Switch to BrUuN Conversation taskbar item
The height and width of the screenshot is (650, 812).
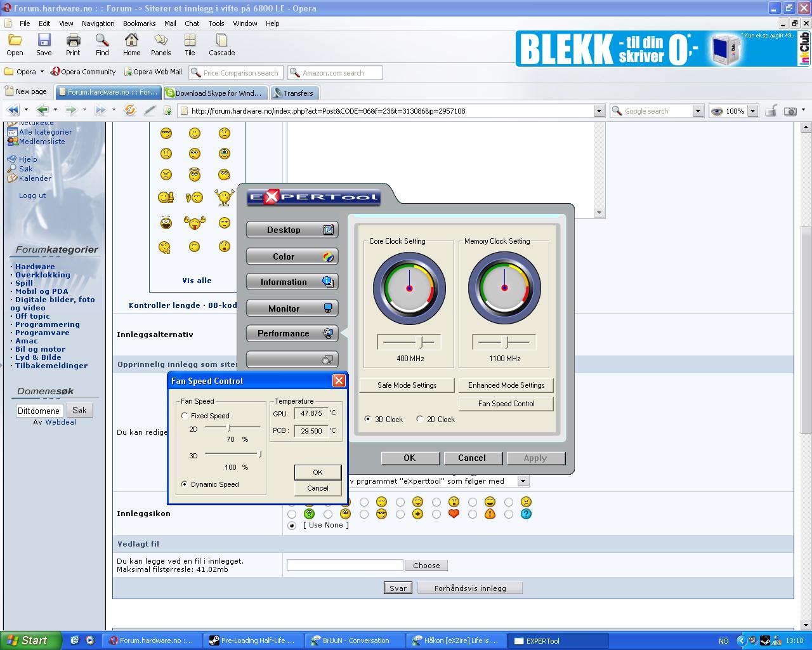pyautogui.click(x=355, y=640)
